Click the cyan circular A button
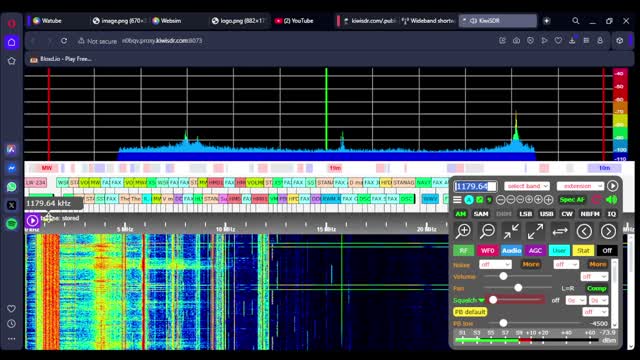 [469, 200]
